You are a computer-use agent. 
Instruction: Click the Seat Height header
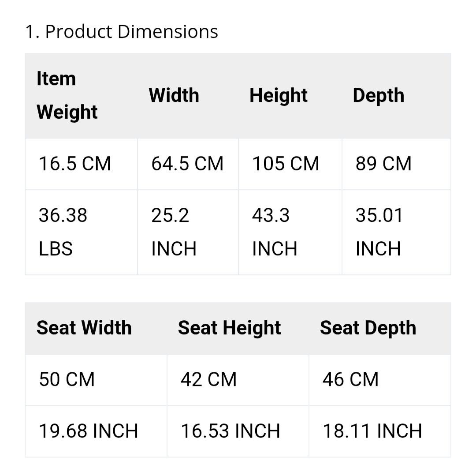click(x=229, y=328)
